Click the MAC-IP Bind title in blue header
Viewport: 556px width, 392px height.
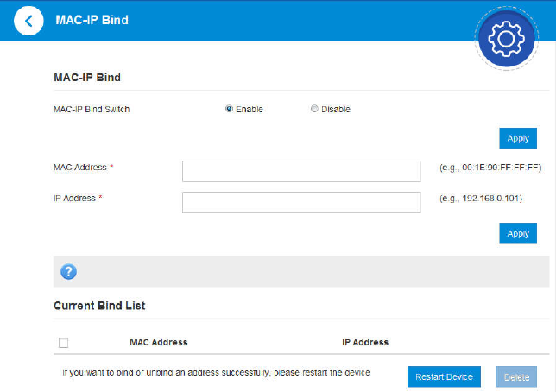click(92, 19)
